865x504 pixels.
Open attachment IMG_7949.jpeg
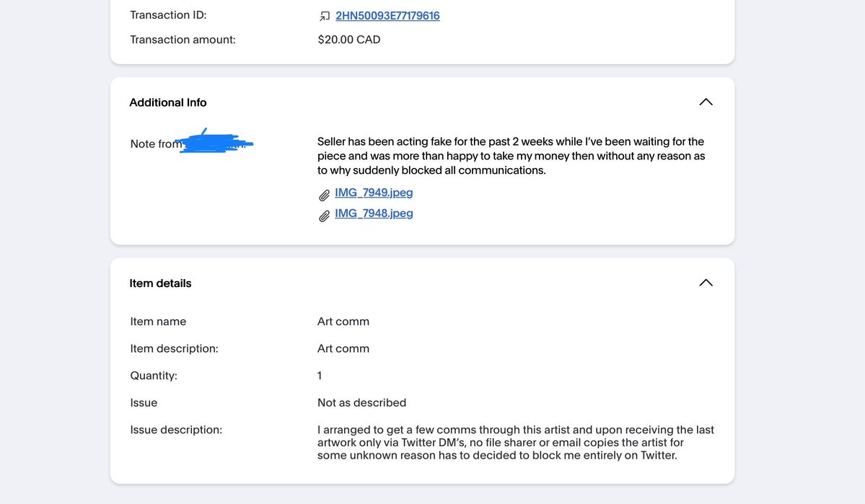(x=374, y=193)
